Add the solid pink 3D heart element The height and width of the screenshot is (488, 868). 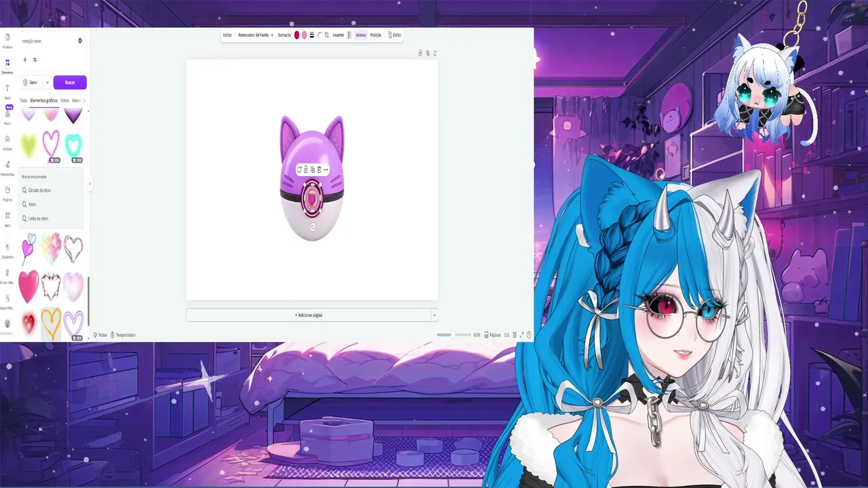[x=28, y=287]
